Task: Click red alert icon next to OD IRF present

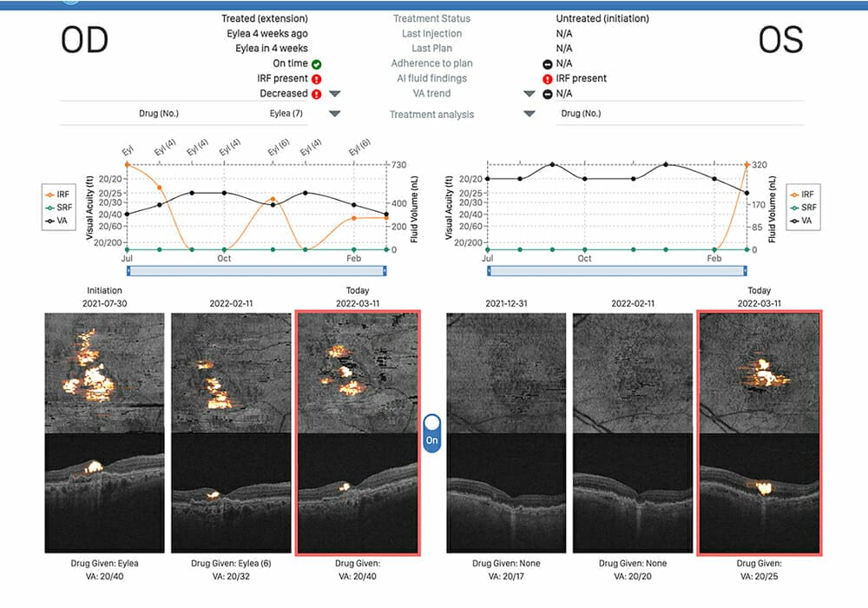Action: point(317,78)
